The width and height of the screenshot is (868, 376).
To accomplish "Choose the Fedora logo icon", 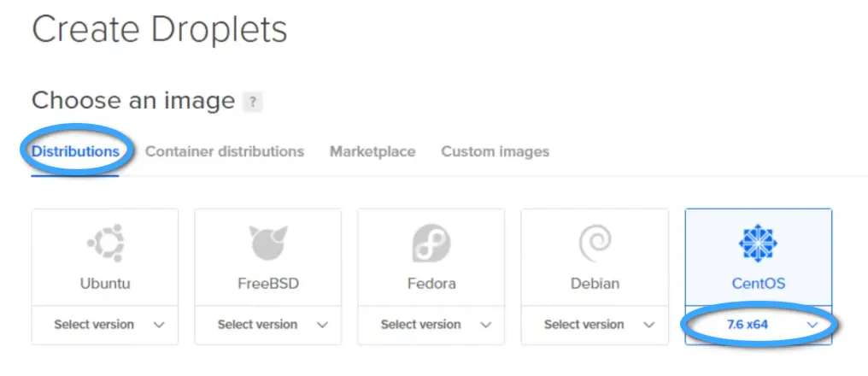I will [x=431, y=243].
